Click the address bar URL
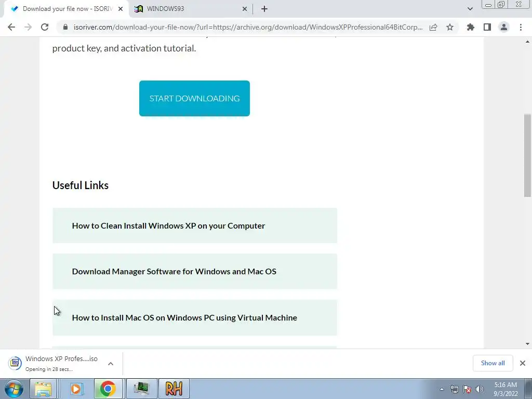 click(248, 27)
